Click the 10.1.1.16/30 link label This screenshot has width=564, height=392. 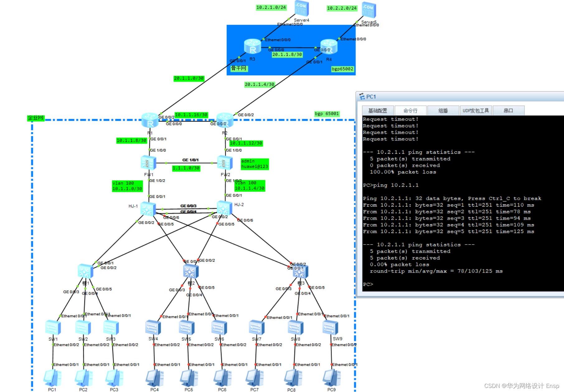point(191,115)
